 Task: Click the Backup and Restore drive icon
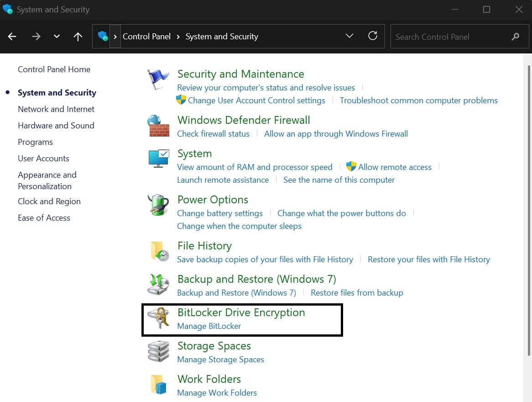click(158, 285)
